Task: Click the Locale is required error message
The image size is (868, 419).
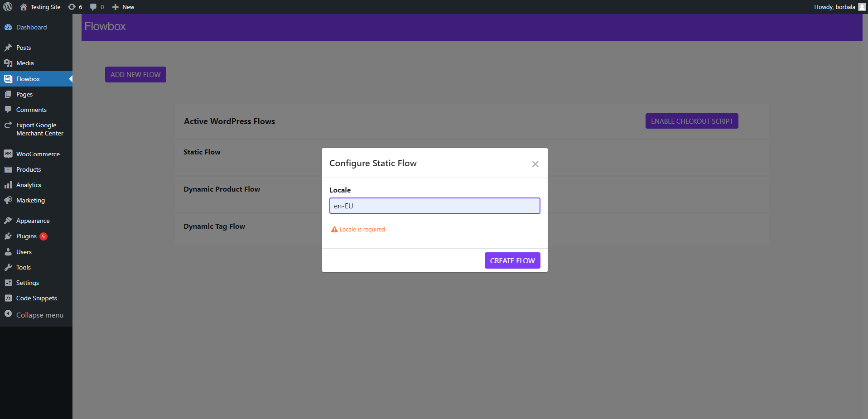Action: coord(362,230)
